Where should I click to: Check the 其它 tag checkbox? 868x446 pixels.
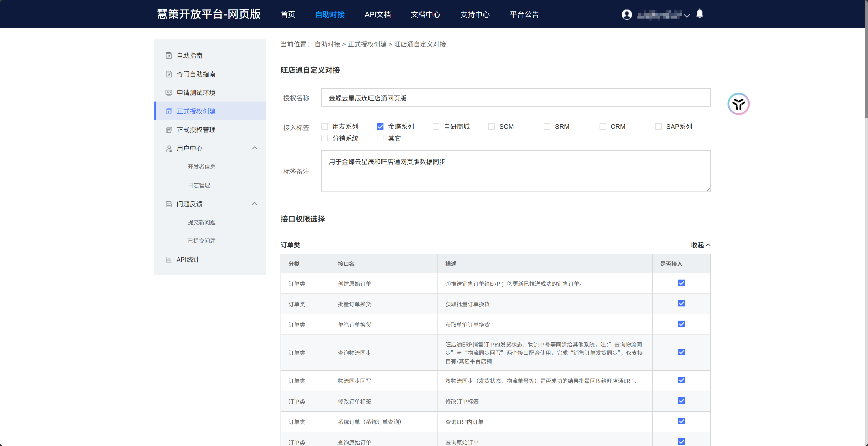click(380, 138)
